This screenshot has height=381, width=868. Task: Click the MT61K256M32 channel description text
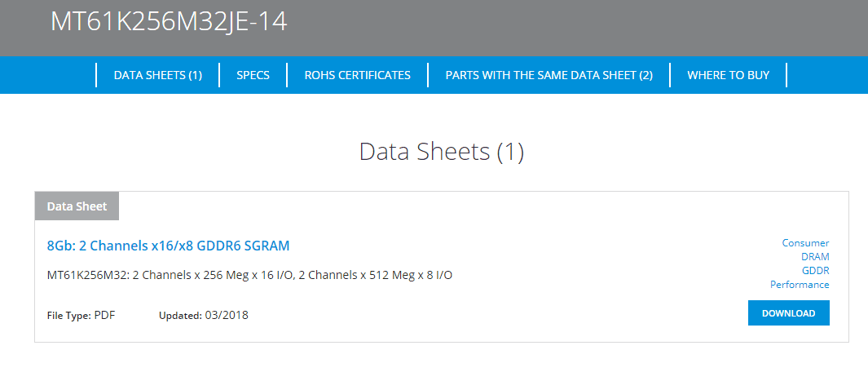pos(249,275)
